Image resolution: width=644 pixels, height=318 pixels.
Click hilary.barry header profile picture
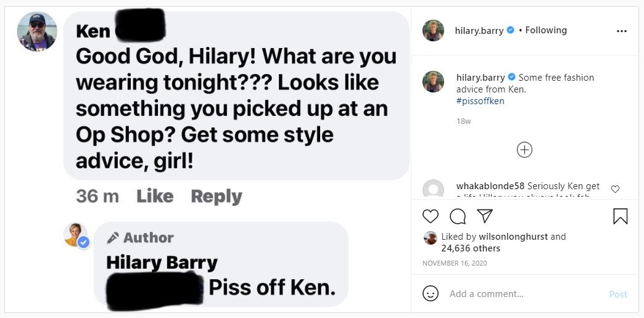(433, 30)
